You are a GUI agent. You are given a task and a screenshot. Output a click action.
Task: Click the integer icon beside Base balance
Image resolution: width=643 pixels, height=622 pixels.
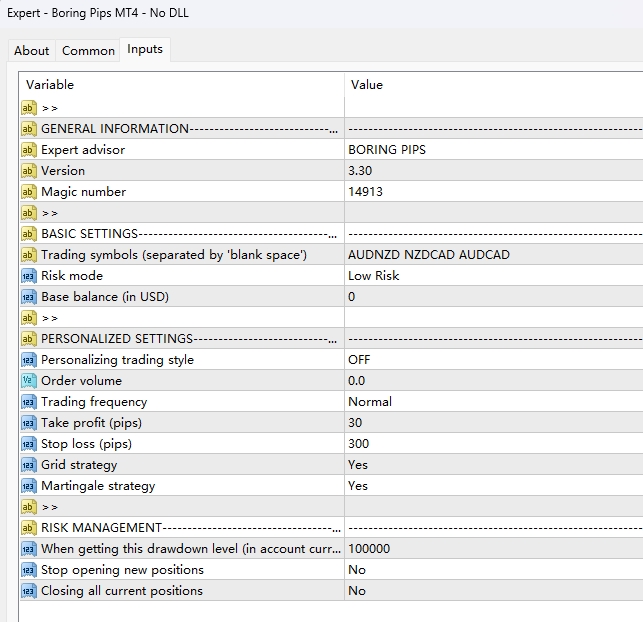tap(29, 297)
